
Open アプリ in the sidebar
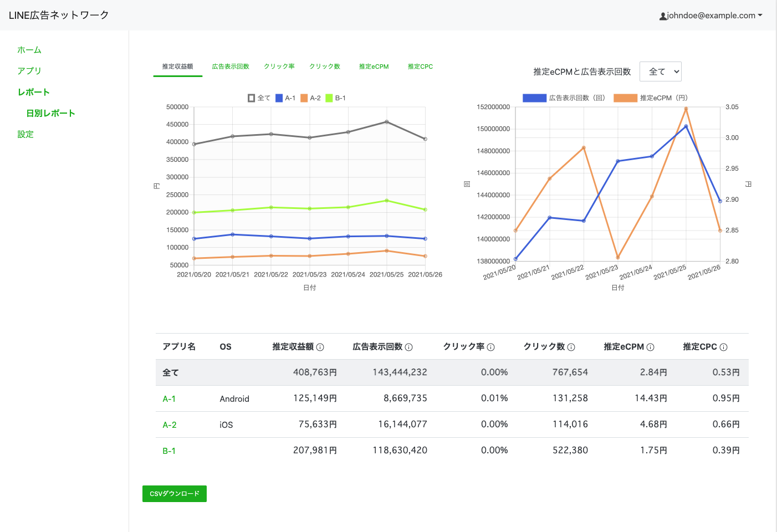point(29,71)
